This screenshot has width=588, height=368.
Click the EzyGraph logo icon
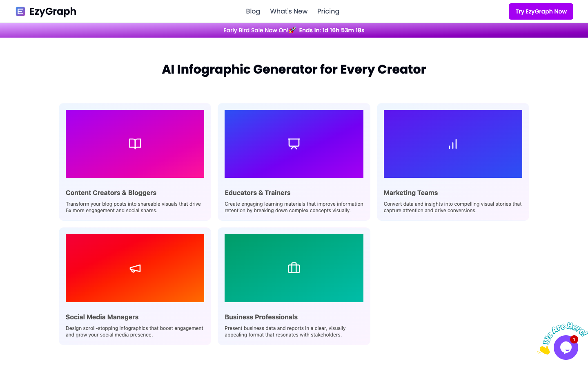click(20, 11)
